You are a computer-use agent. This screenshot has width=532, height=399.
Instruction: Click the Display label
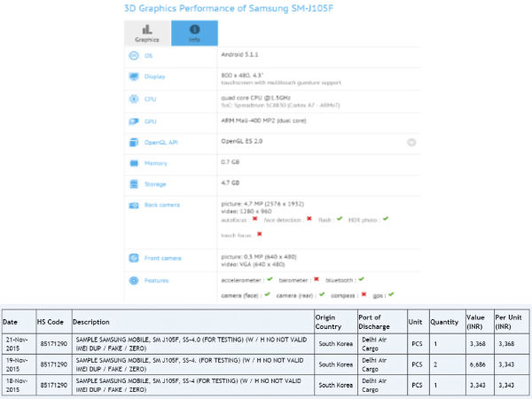pyautogui.click(x=154, y=76)
